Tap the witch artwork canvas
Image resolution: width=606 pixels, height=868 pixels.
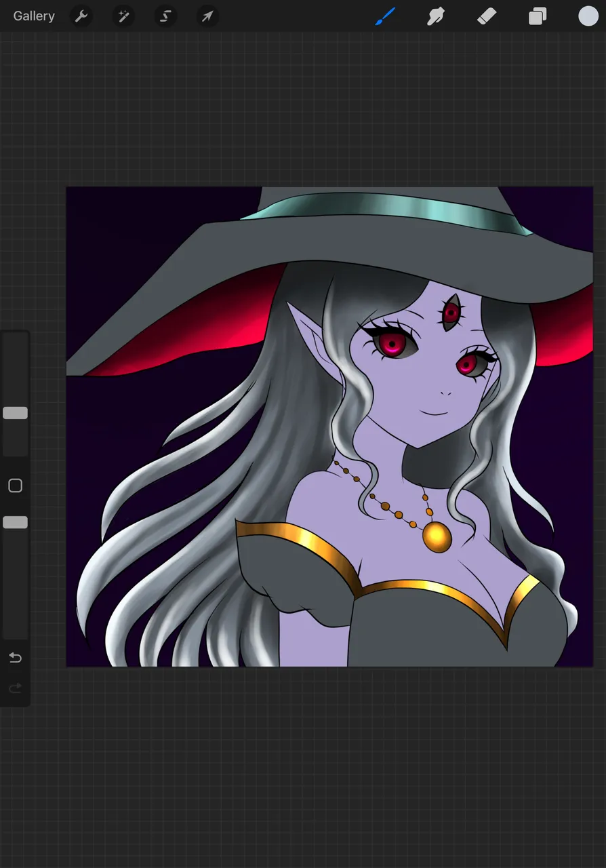pos(329,427)
